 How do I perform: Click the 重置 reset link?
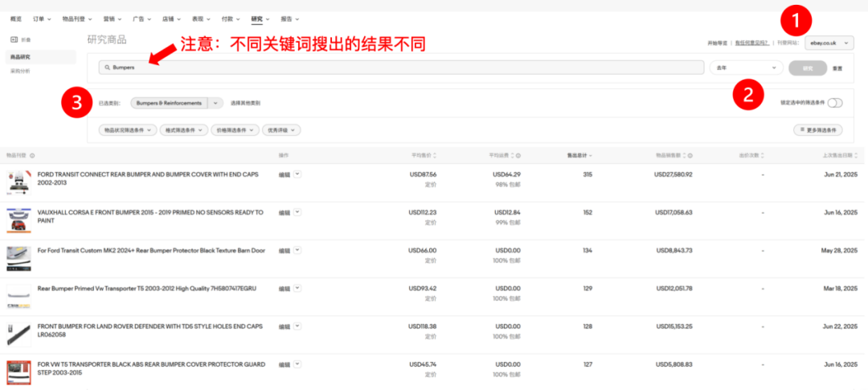click(x=837, y=68)
